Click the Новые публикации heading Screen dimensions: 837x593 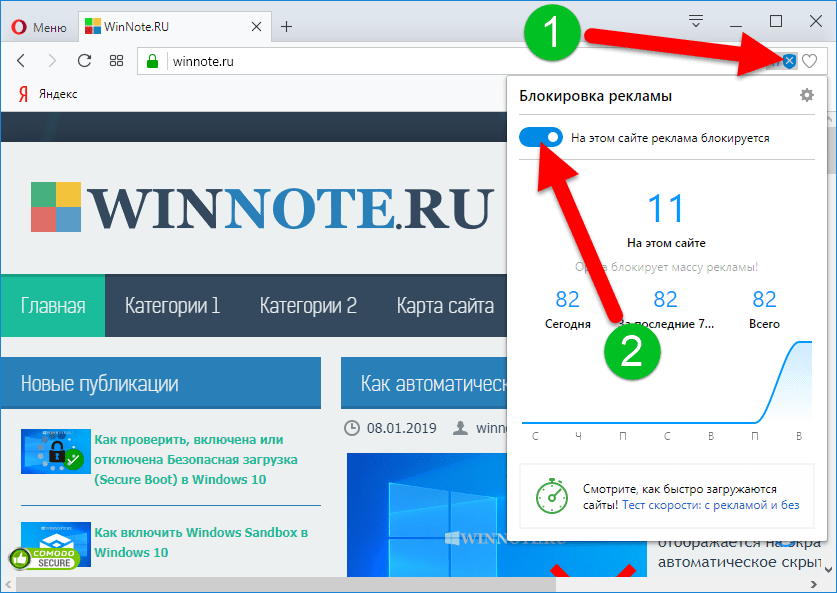[99, 383]
